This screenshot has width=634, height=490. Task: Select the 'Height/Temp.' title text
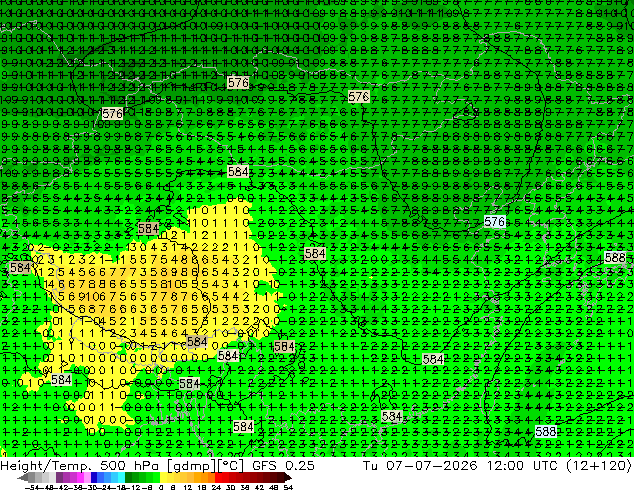tap(46, 466)
